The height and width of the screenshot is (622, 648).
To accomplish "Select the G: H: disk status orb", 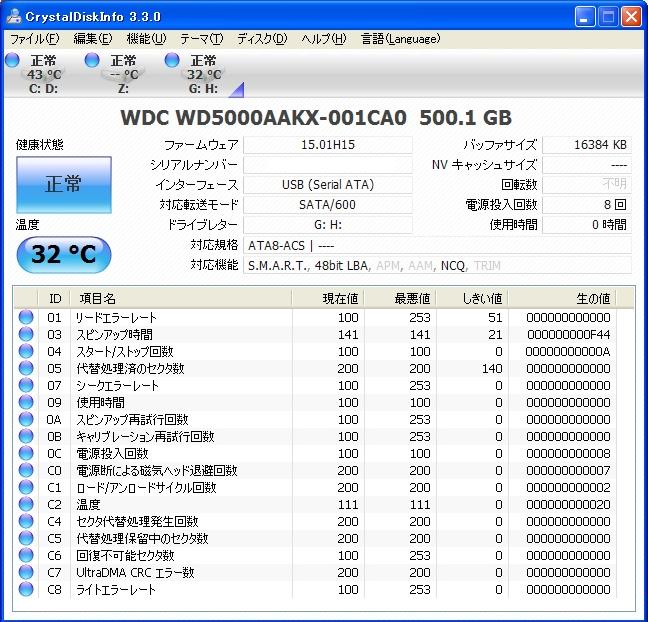I will (x=172, y=62).
